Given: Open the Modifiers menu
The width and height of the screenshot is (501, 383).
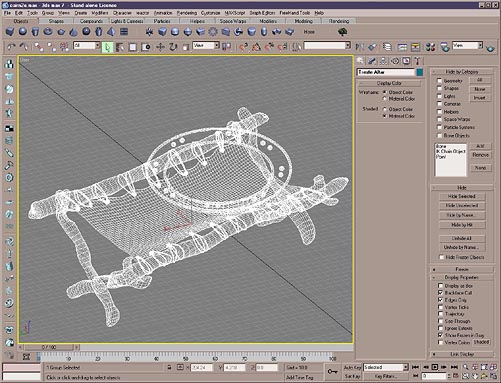Looking at the screenshot, I should point(100,13).
